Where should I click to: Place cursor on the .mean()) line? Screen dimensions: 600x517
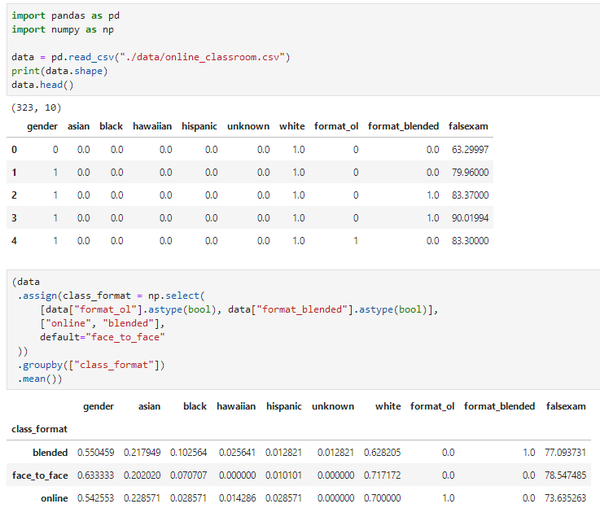click(x=42, y=379)
